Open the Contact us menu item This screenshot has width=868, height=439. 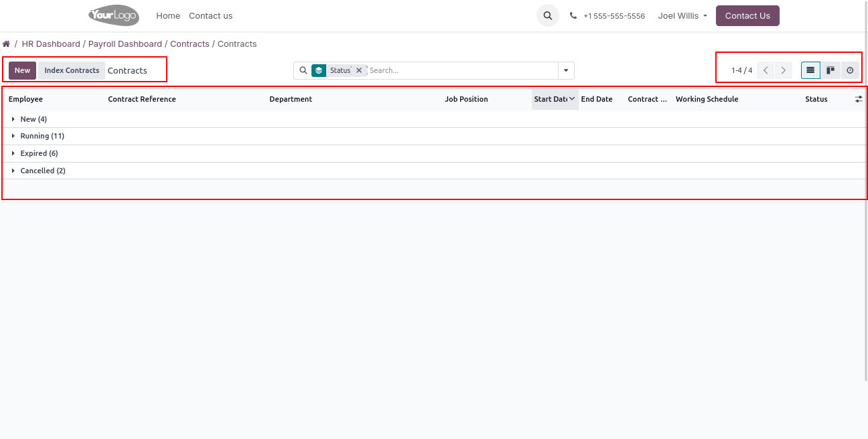coord(210,15)
